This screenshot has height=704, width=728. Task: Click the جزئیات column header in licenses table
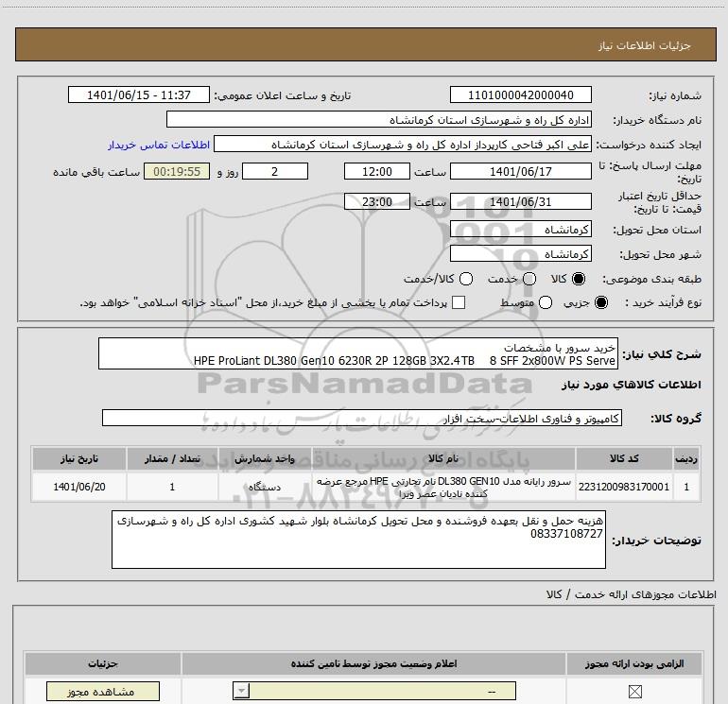103,663
